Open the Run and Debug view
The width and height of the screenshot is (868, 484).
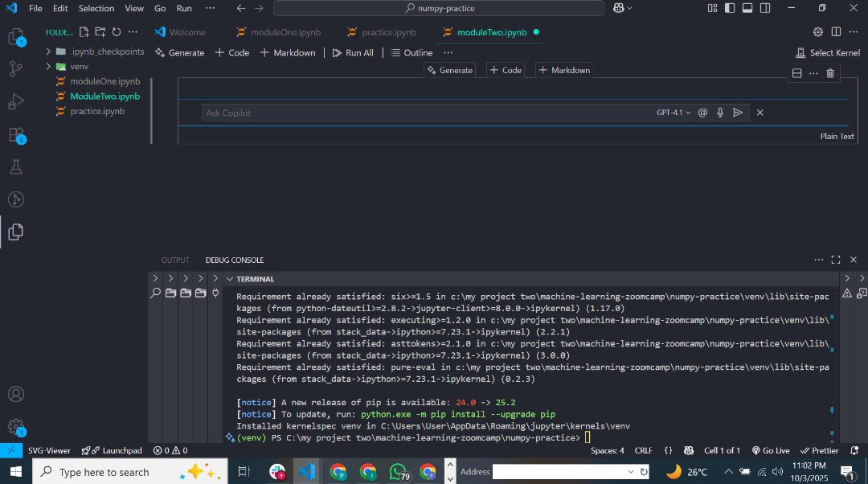15,102
